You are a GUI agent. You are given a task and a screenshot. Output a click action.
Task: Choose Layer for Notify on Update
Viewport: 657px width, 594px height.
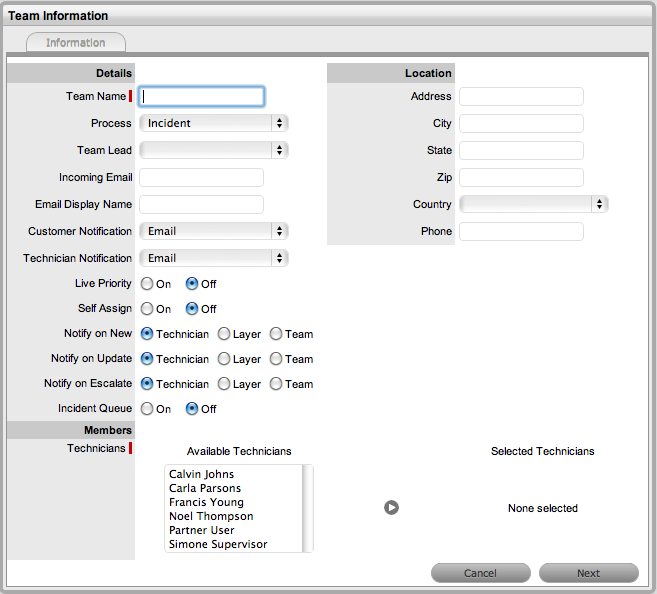[x=224, y=359]
